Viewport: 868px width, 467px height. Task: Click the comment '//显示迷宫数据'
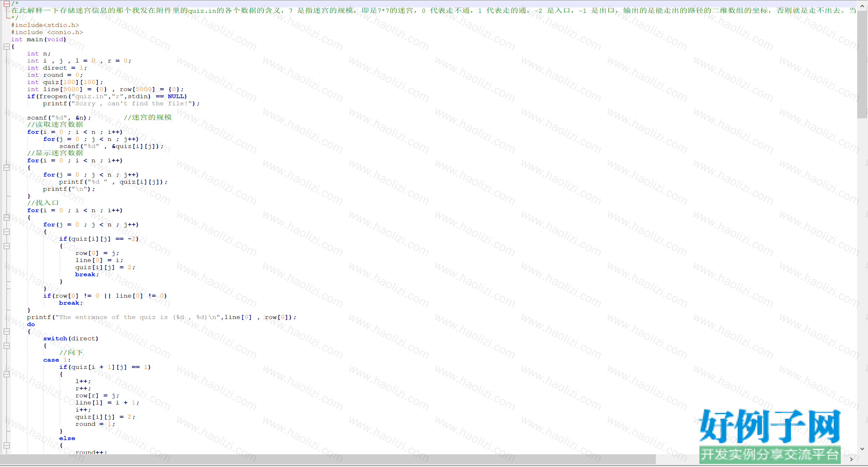click(55, 153)
